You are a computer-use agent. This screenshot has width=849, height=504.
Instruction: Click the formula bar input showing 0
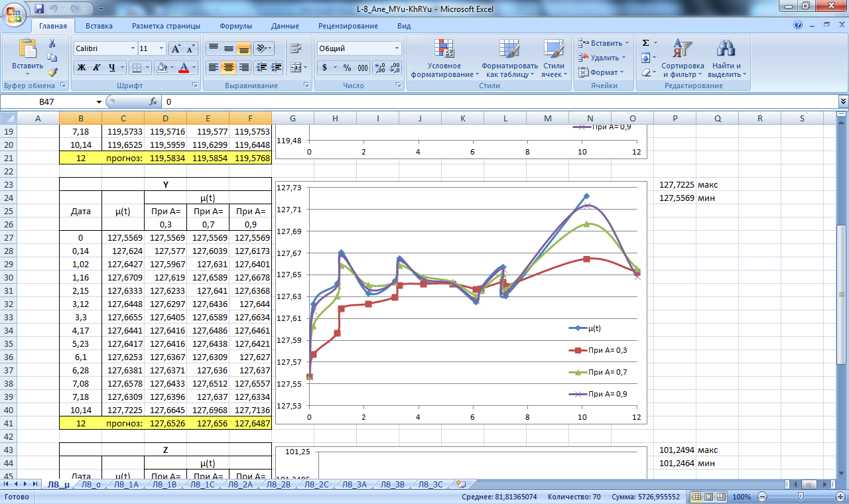501,101
